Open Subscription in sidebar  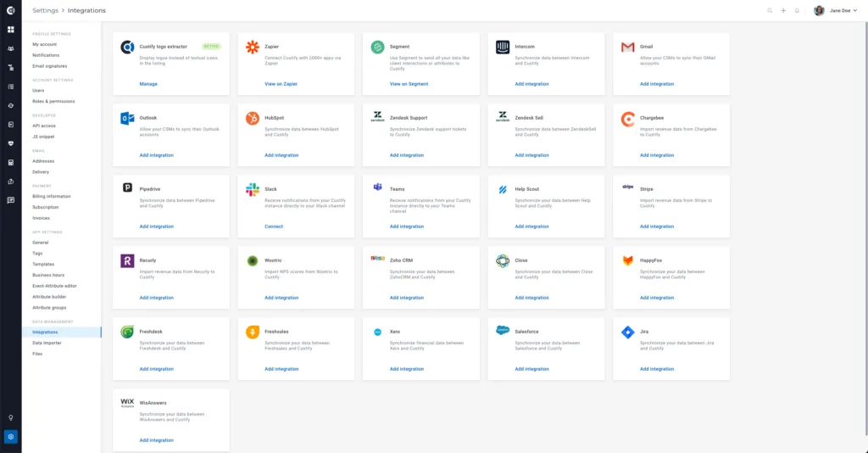pyautogui.click(x=46, y=207)
